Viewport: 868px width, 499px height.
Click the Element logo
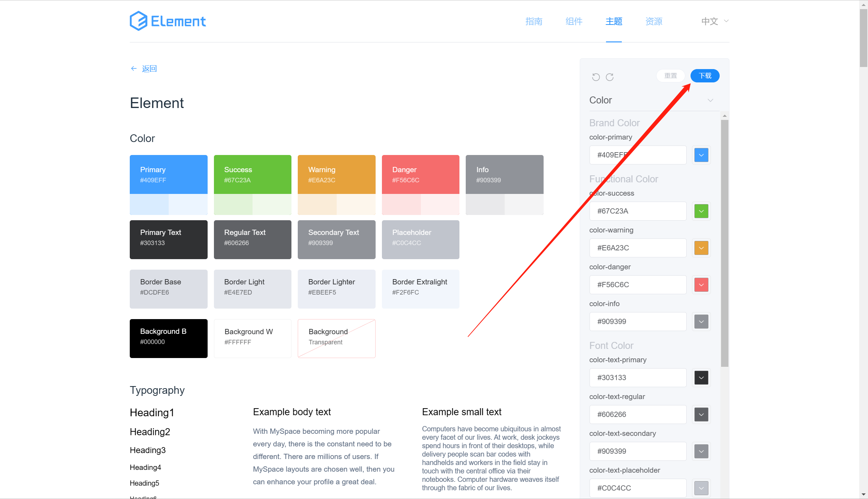(168, 21)
